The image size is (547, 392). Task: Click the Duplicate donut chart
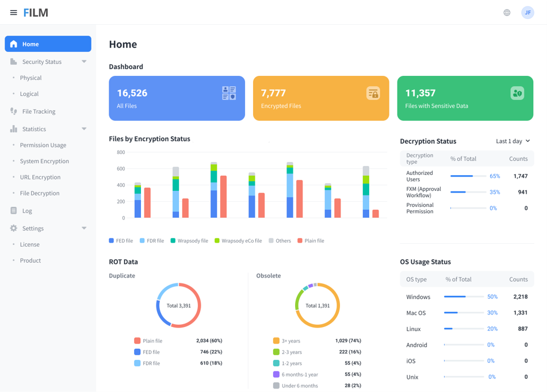(x=178, y=305)
